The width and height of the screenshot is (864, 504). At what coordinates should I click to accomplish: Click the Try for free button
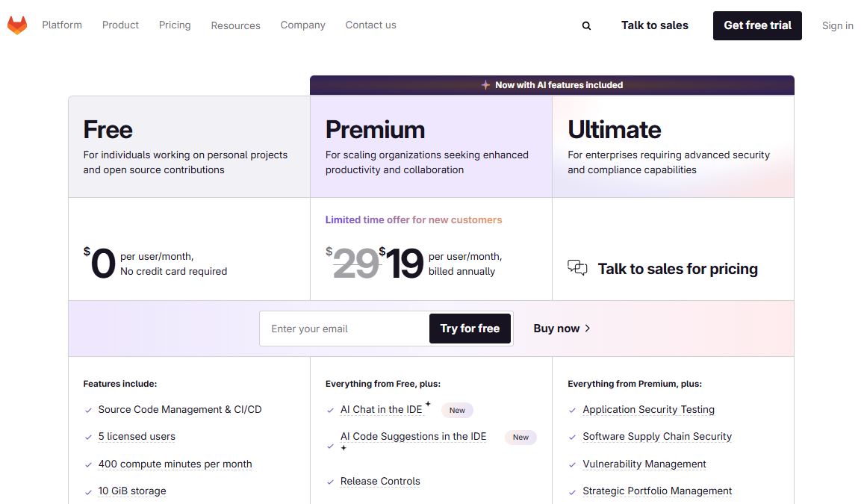pyautogui.click(x=469, y=329)
